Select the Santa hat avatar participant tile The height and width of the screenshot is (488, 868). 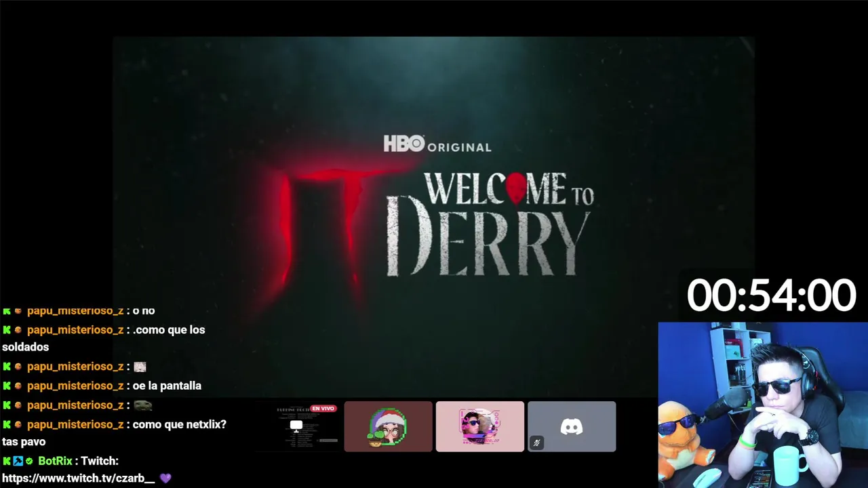(x=388, y=426)
